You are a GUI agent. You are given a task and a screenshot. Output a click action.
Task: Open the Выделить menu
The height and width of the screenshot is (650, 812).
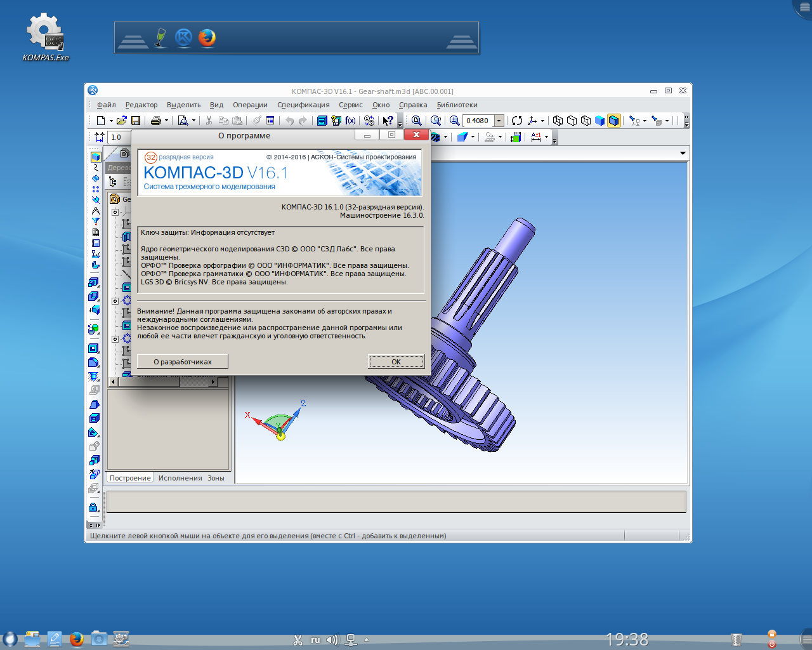[184, 105]
